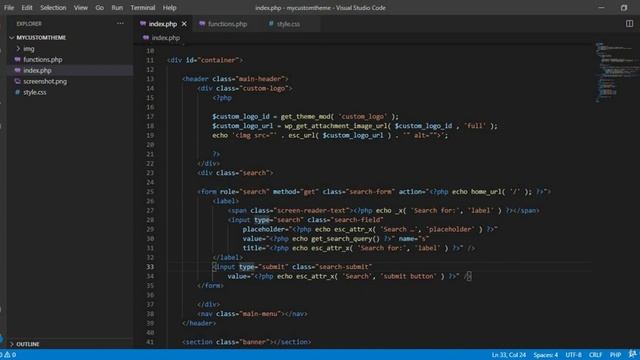Select index.php in the explorer tree
This screenshot has height=360, width=640.
37,71
